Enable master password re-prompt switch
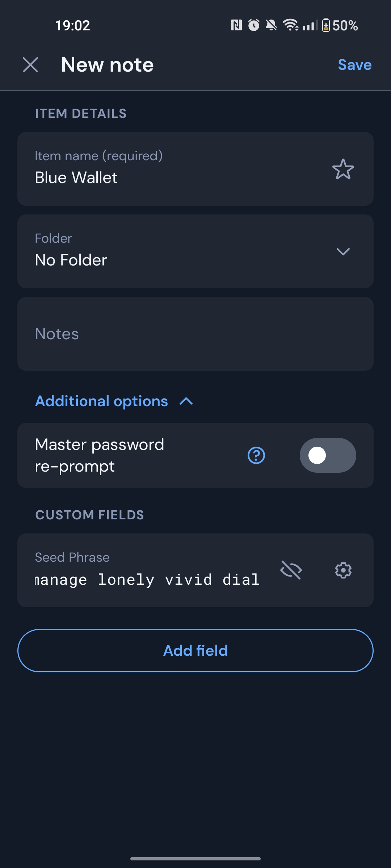 [x=328, y=455]
